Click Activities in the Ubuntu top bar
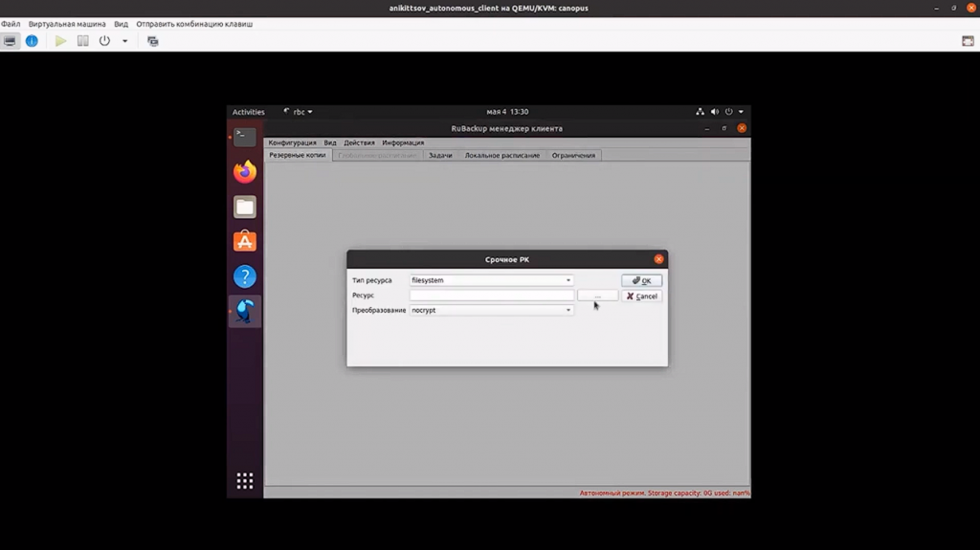This screenshot has height=550, width=980. [x=248, y=112]
